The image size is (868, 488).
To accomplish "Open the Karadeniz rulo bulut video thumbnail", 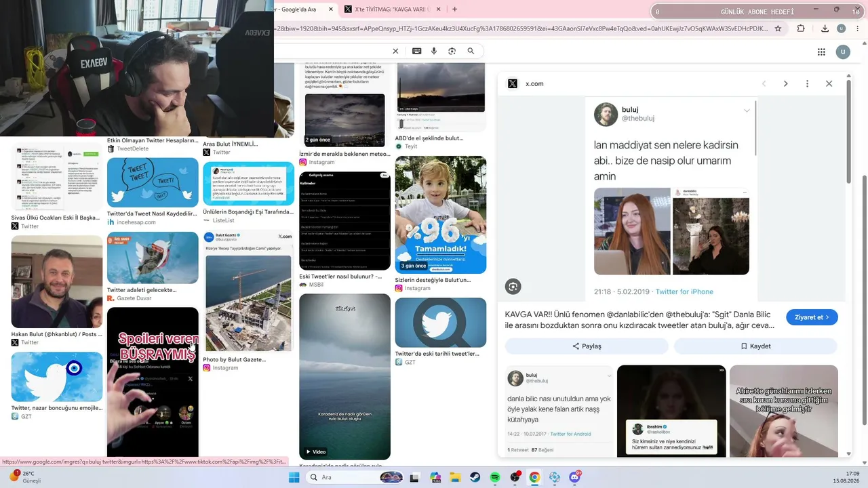I will pos(344,376).
